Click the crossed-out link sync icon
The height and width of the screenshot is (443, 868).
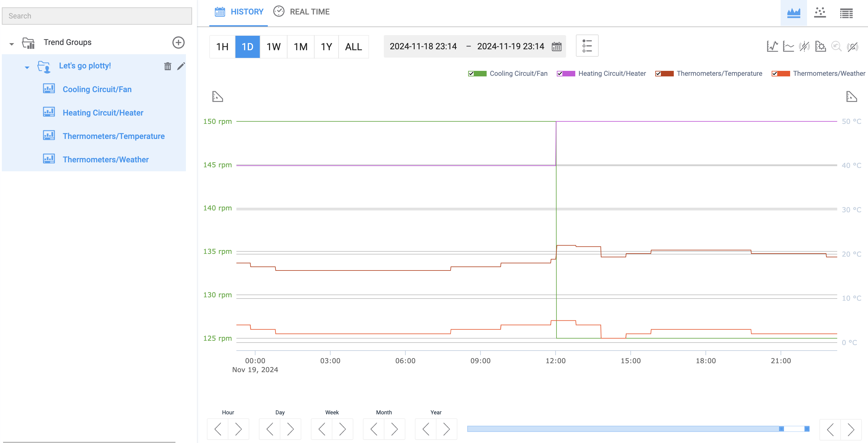(804, 46)
